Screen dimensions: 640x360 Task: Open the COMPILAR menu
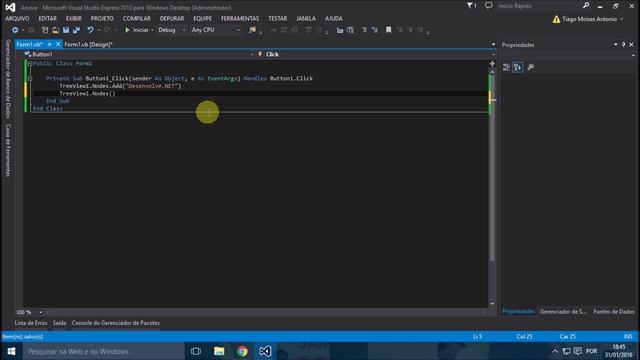[x=137, y=19]
